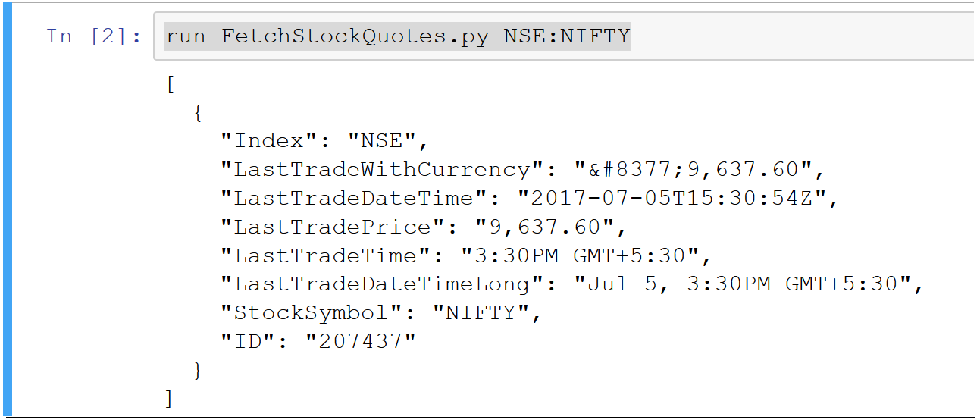Screen dimensions: 980x420
Task: Click FetchStockQuotes.py in the code cell
Action: tap(355, 36)
